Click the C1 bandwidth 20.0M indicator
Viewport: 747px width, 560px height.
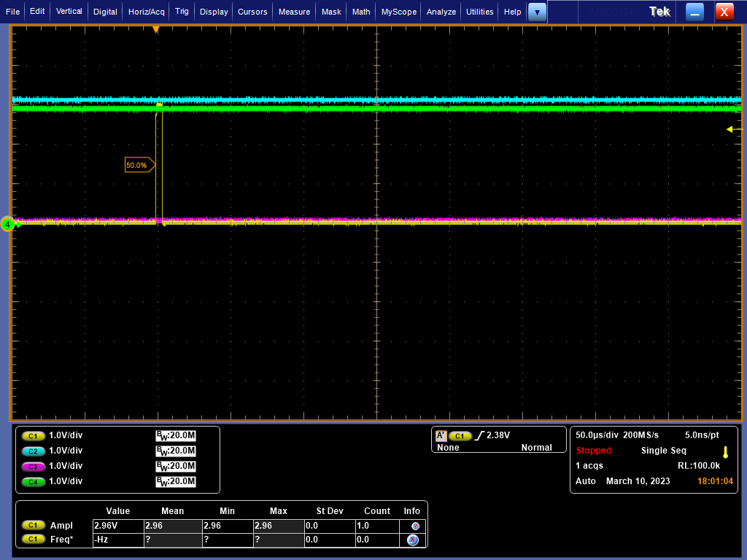176,435
